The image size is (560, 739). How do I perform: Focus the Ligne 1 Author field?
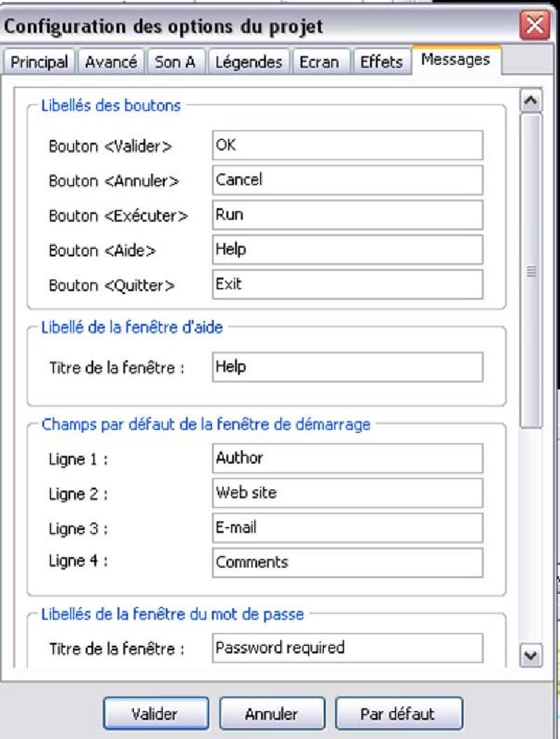click(x=347, y=458)
